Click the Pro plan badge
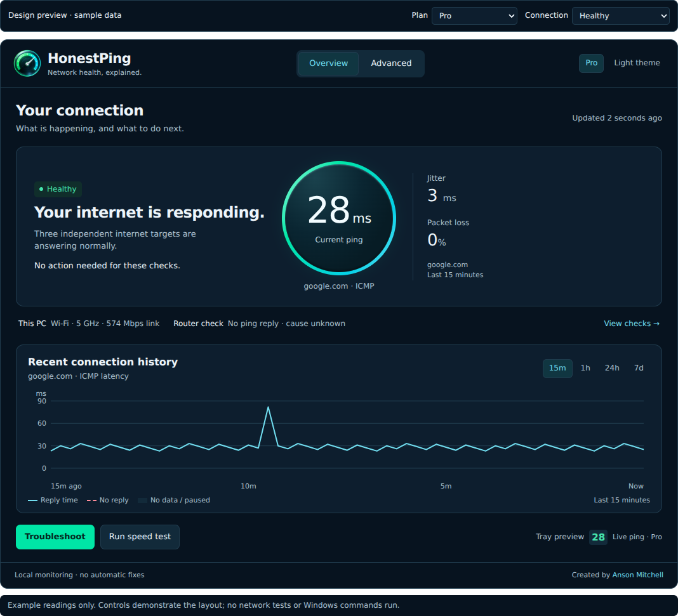678x616 pixels. [x=591, y=63]
